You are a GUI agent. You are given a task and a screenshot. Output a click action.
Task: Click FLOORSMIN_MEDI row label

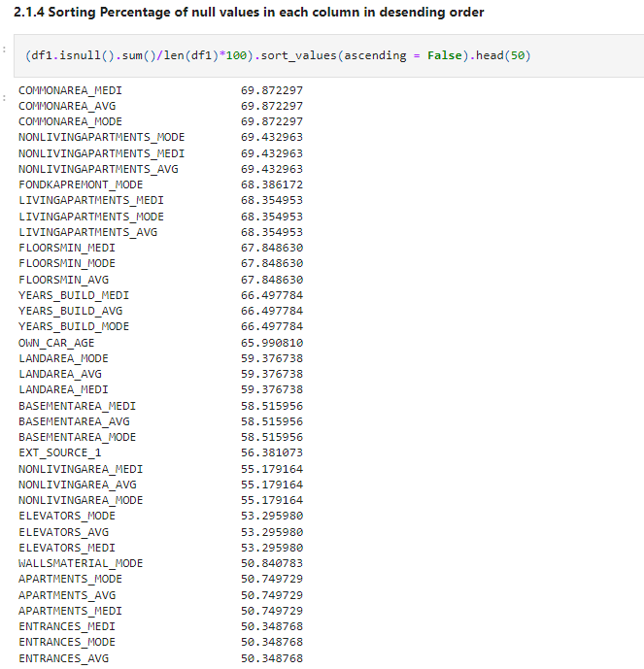(67, 248)
